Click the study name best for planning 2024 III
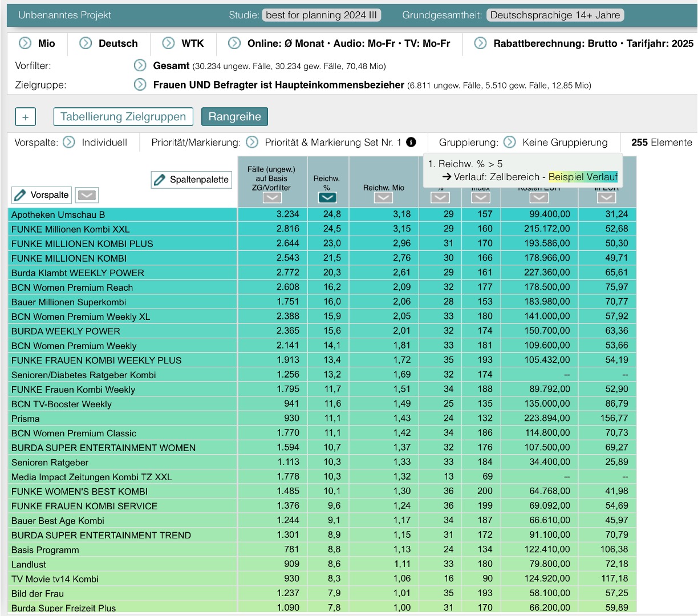The height and width of the screenshot is (616, 698). coord(321,15)
